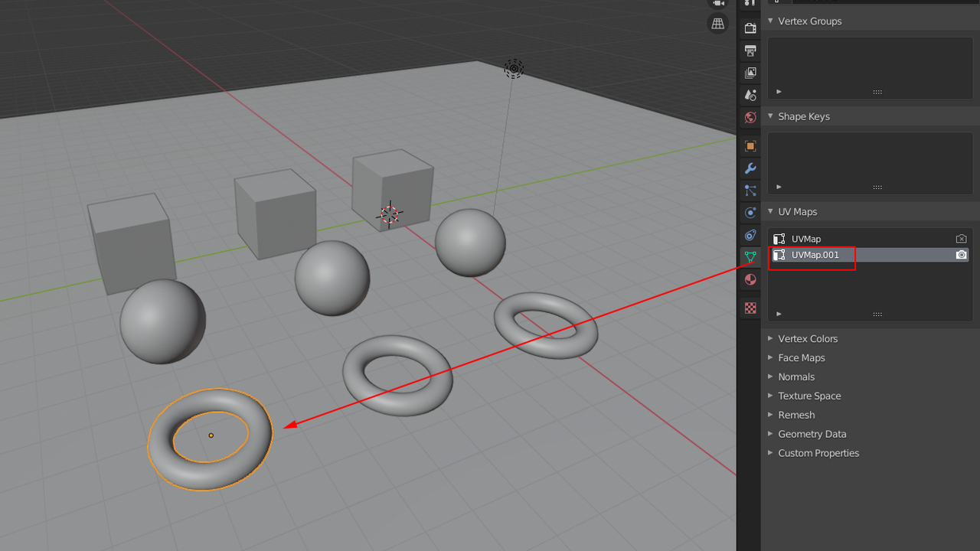
Task: Click the camera render toggle beside UVMap.001
Action: [x=961, y=255]
